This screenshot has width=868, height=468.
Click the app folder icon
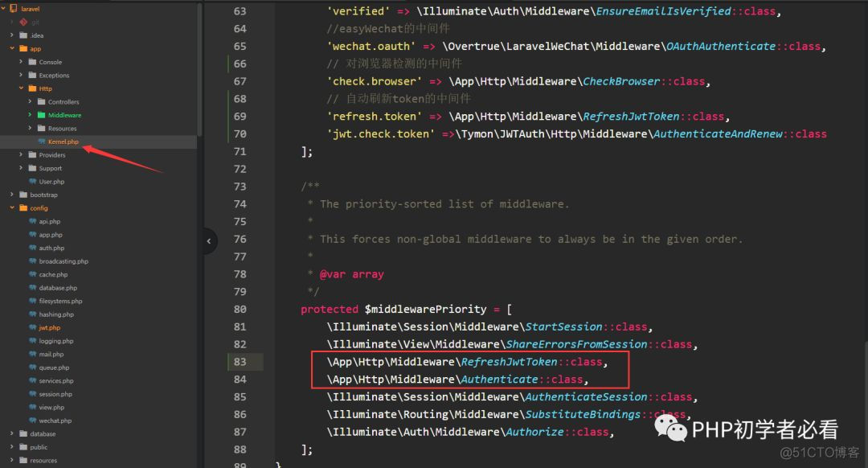click(23, 48)
